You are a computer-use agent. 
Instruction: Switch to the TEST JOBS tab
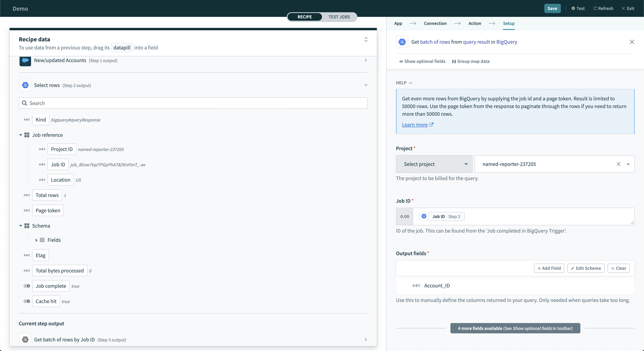(339, 17)
